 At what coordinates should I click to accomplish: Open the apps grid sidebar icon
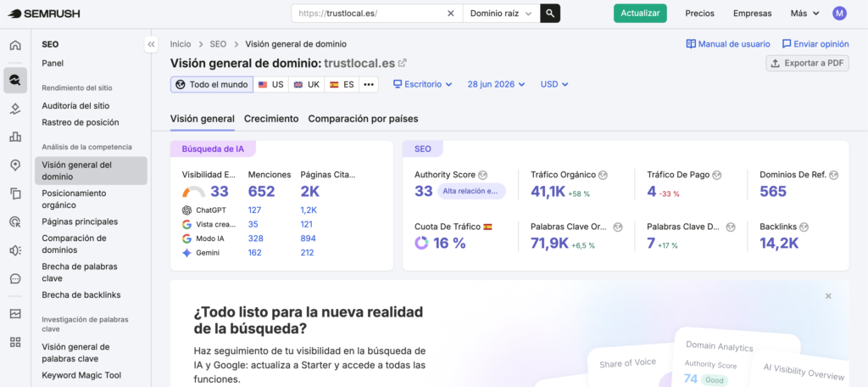coord(15,341)
